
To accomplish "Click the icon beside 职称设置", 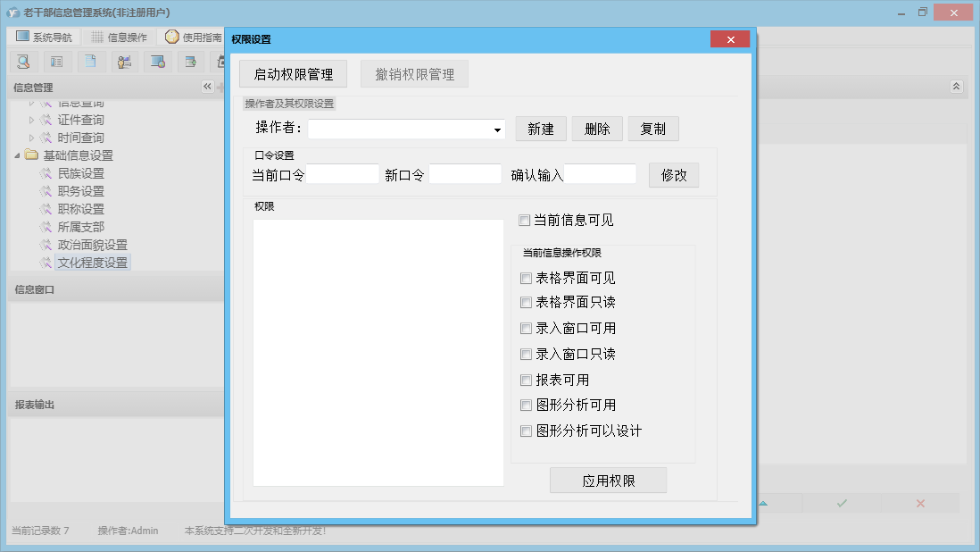I will pyautogui.click(x=46, y=209).
